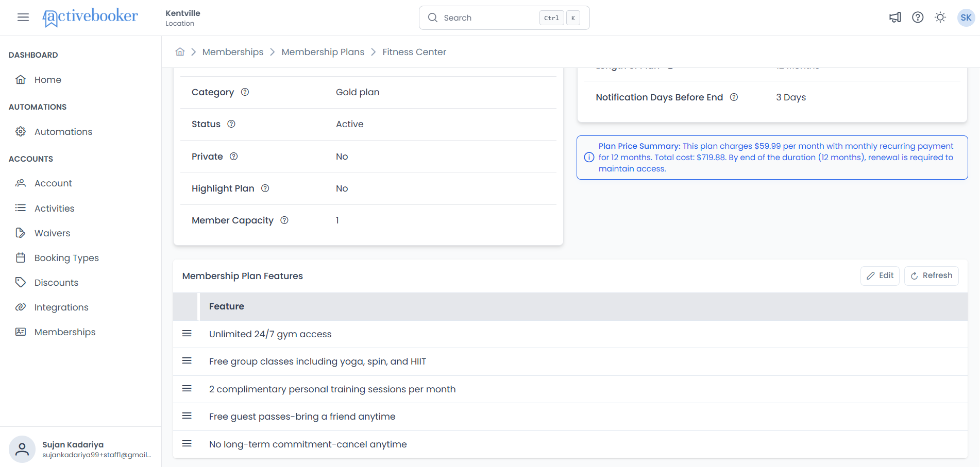Open the hamburger sidebar menu
This screenshot has height=467, width=980.
pyautogui.click(x=23, y=18)
